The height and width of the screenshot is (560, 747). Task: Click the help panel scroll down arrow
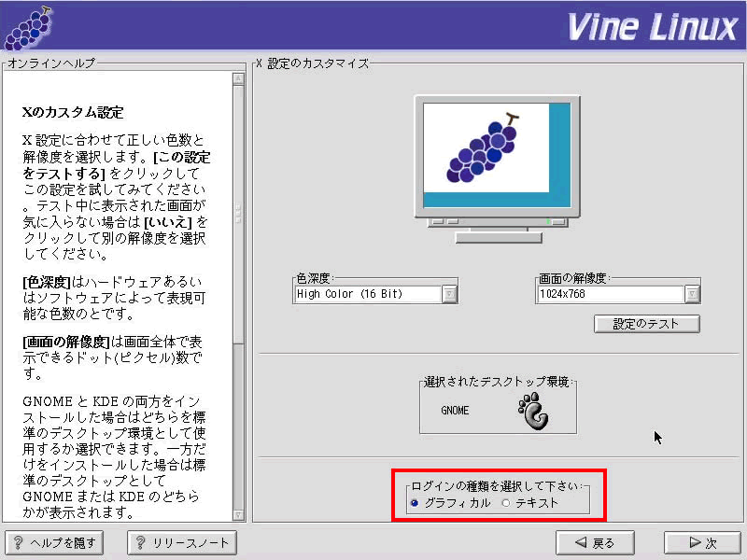[x=238, y=515]
